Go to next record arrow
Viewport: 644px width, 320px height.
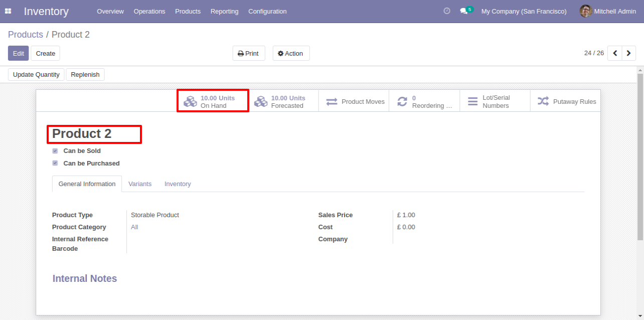[629, 53]
